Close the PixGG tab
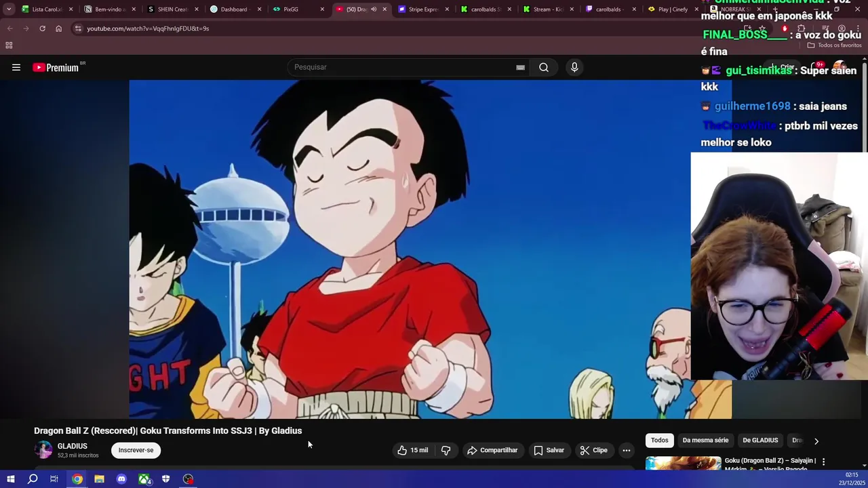The width and height of the screenshot is (868, 488). pos(322,9)
